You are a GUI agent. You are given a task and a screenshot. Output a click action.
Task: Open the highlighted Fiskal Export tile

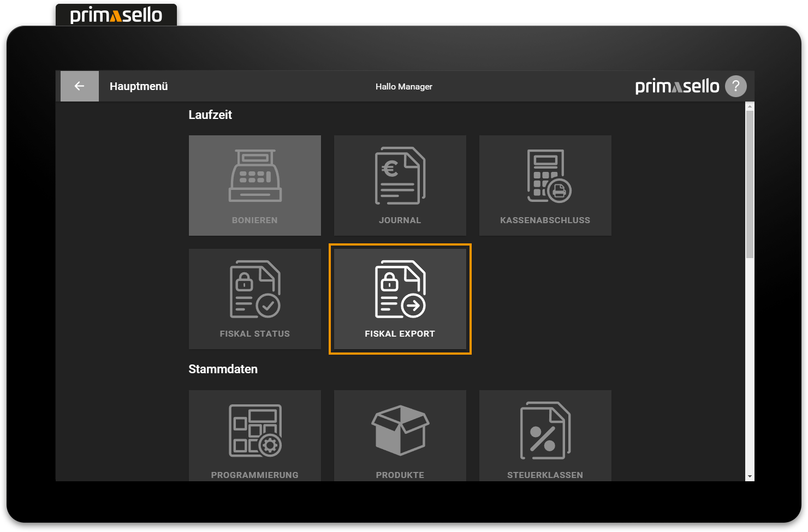pos(400,298)
